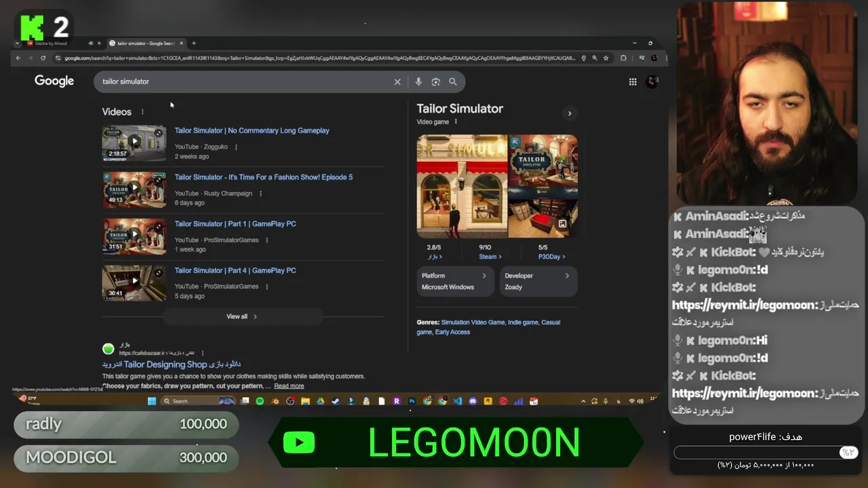868x488 pixels.
Task: Open No Commentary Long Gameplay video link
Action: (x=252, y=131)
